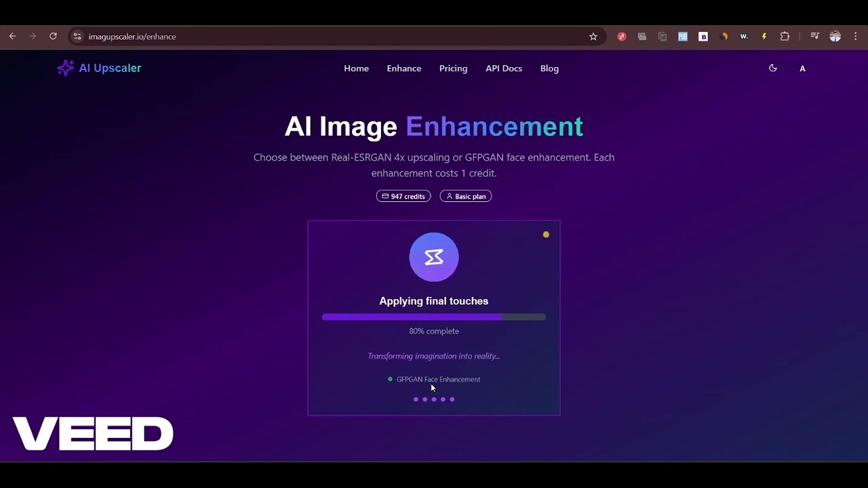The height and width of the screenshot is (488, 868).
Task: Click the AI Upscaler sparkle logo
Action: click(x=65, y=68)
